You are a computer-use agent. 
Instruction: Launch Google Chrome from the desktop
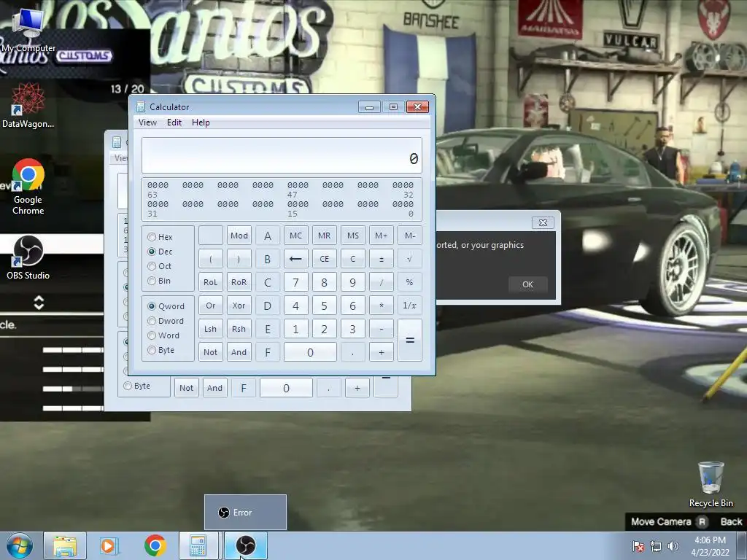tap(28, 187)
